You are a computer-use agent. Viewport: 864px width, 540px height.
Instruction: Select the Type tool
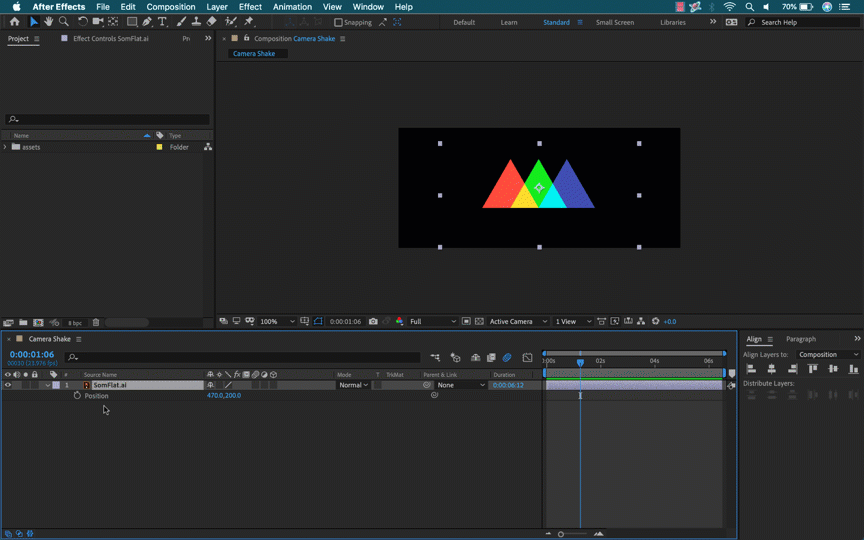(162, 21)
